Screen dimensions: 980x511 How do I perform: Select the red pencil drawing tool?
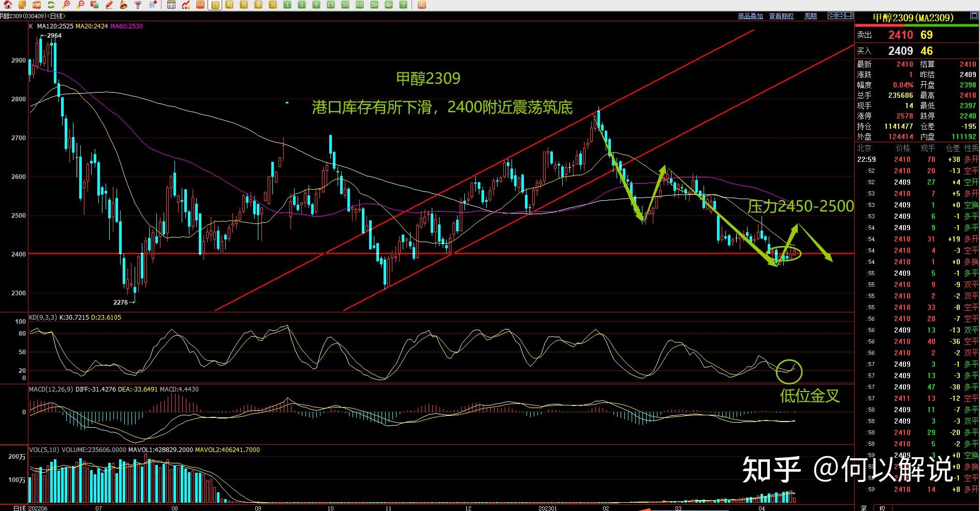coord(109,5)
